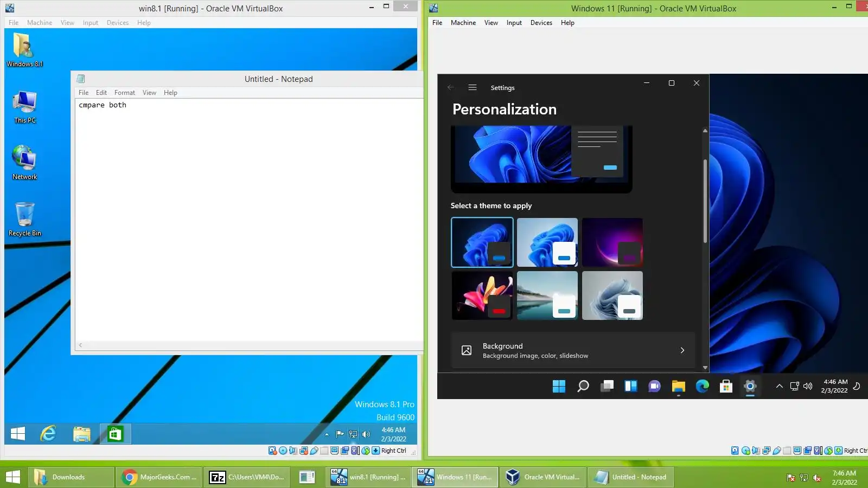Click the Settings scrollbar down arrow
Image resolution: width=868 pixels, height=488 pixels.
point(705,368)
